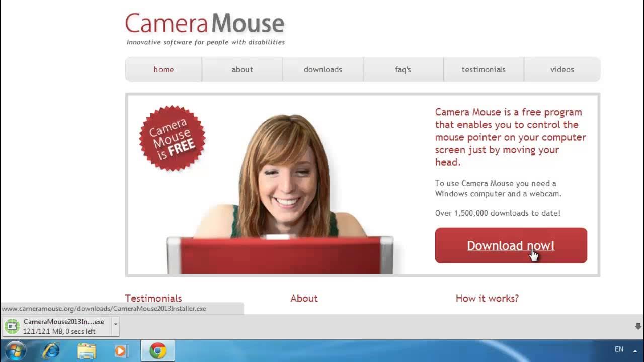The height and width of the screenshot is (362, 644).
Task: Click the '12.1/12.1 MB, 0 secs left' status
Action: [59, 331]
